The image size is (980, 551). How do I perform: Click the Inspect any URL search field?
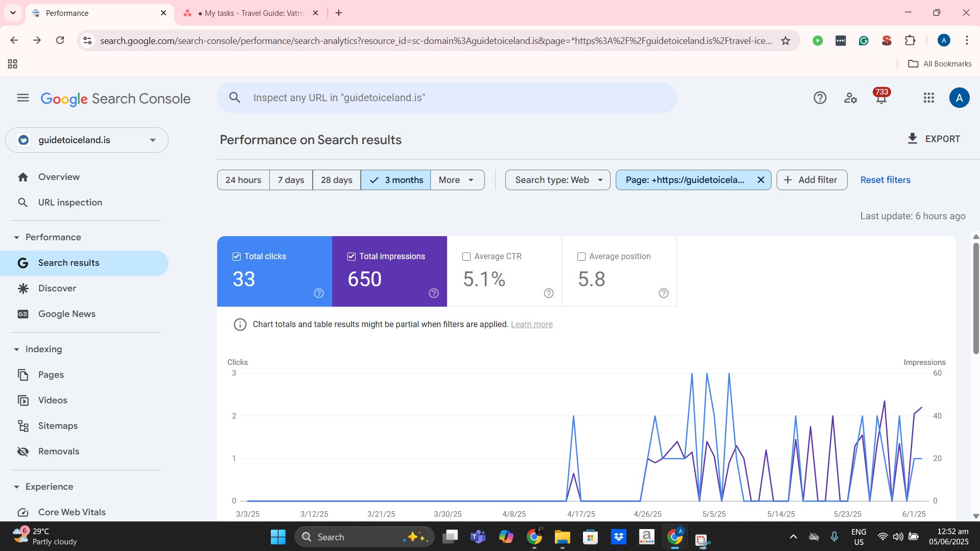tap(447, 98)
